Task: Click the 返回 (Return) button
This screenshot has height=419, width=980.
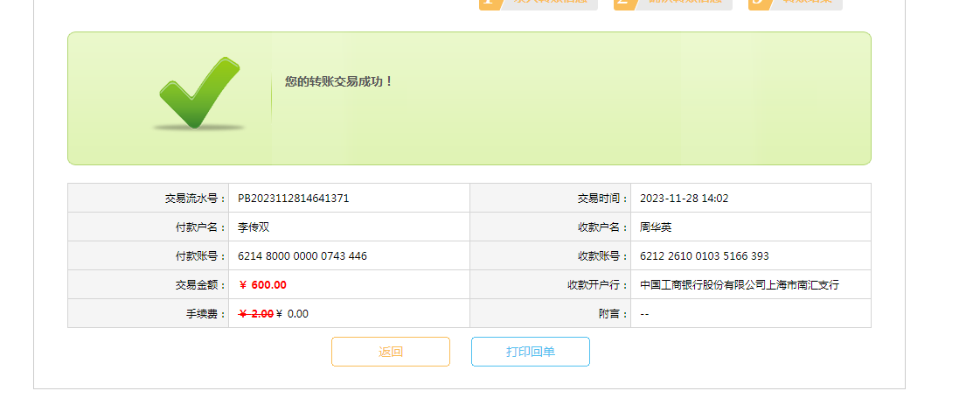Action: (391, 352)
